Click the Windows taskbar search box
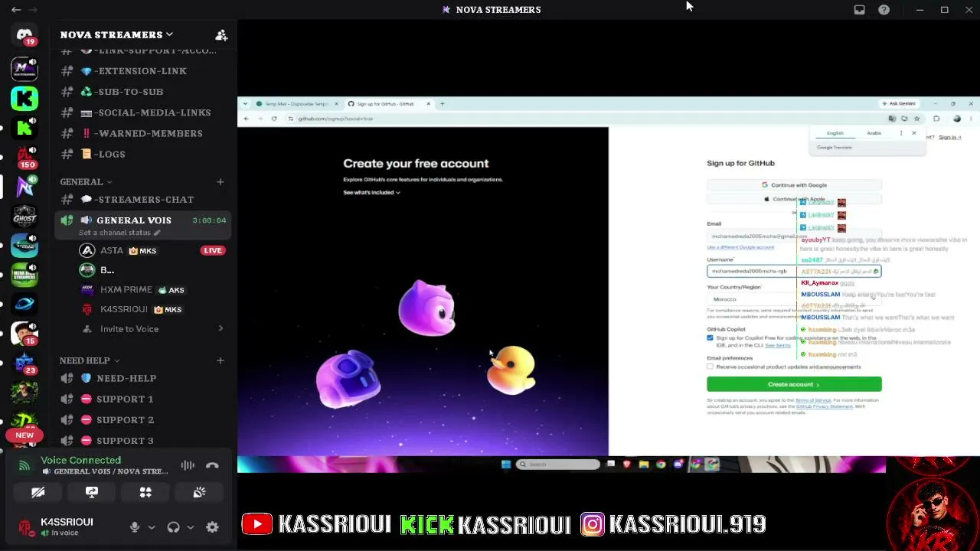The height and width of the screenshot is (551, 980). click(558, 464)
